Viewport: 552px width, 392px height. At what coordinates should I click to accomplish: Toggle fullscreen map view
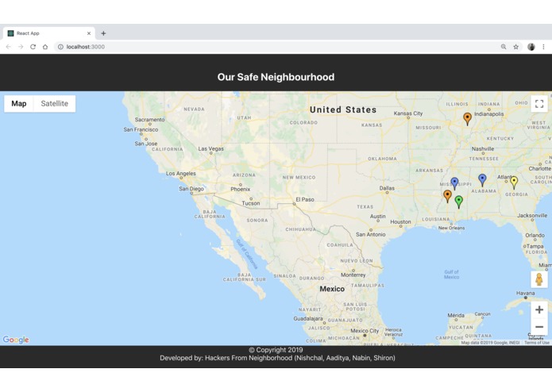pyautogui.click(x=539, y=104)
